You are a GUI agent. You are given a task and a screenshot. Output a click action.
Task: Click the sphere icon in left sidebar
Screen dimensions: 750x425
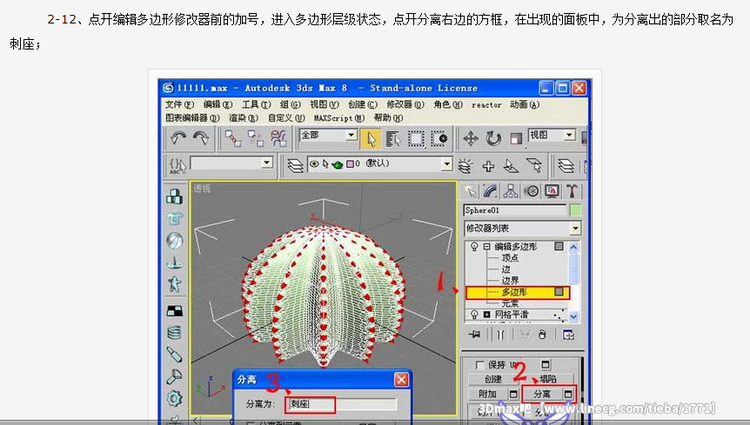175,240
